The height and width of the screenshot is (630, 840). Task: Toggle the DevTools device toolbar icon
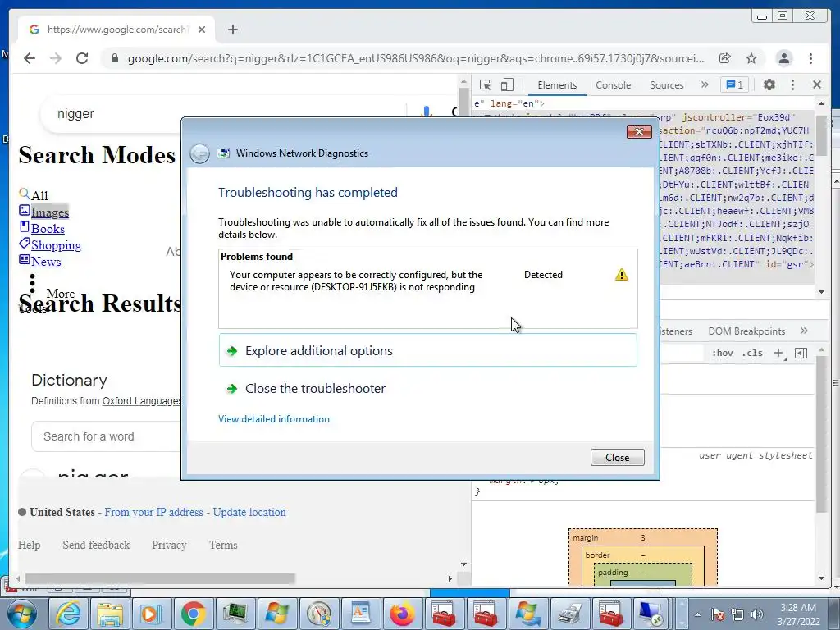tap(507, 84)
